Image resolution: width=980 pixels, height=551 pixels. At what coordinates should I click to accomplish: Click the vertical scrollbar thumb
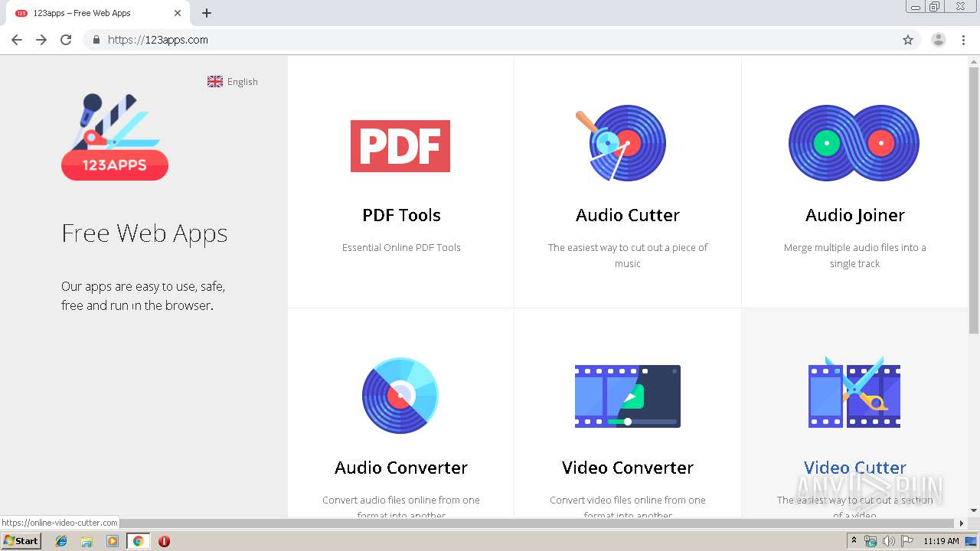974,201
